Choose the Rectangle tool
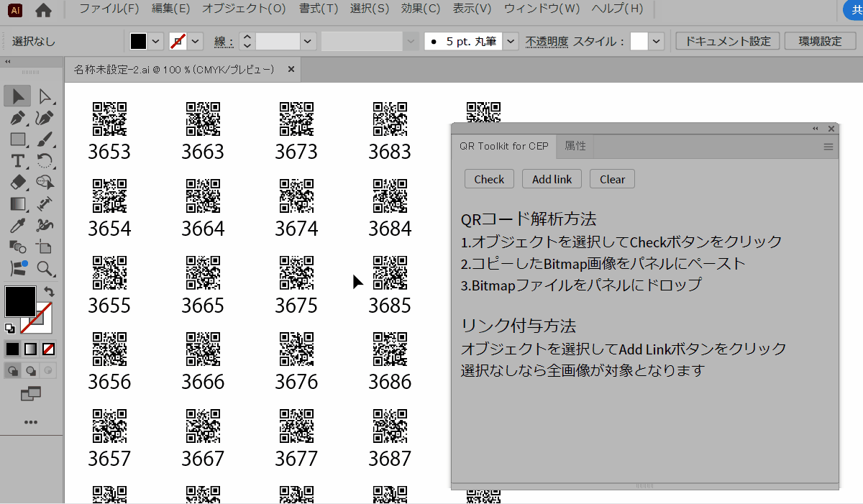The height and width of the screenshot is (504, 863). [18, 139]
